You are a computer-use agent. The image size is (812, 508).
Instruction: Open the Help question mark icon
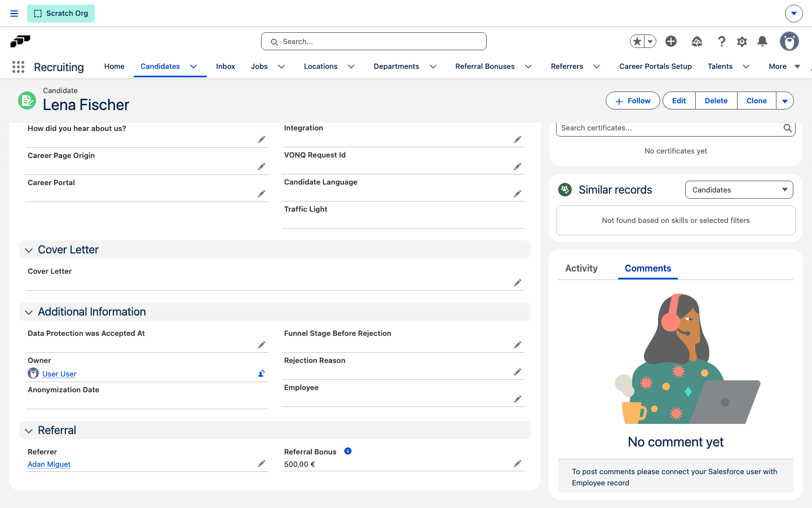[721, 41]
